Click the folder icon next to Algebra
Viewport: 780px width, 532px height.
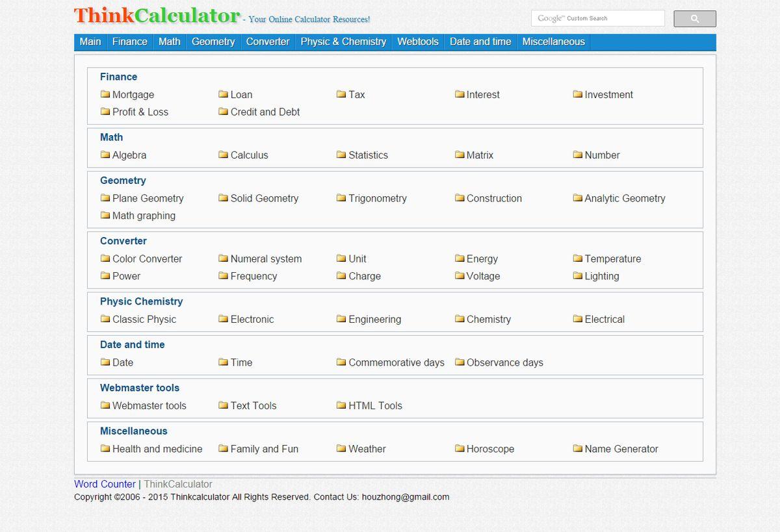pyautogui.click(x=105, y=155)
